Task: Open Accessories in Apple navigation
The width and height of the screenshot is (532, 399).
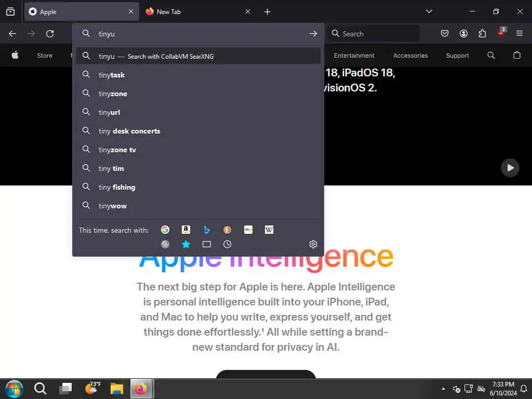Action: (x=410, y=55)
